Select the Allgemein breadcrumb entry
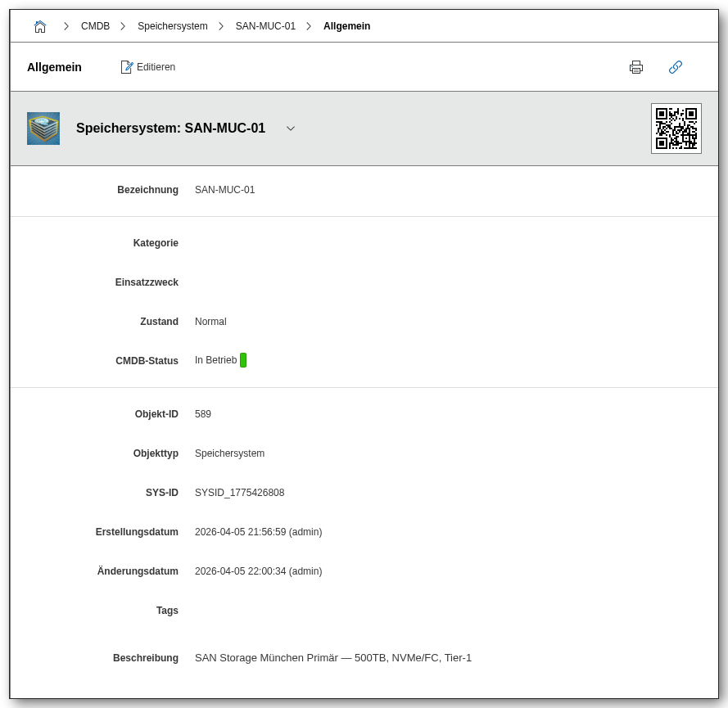 coord(346,26)
